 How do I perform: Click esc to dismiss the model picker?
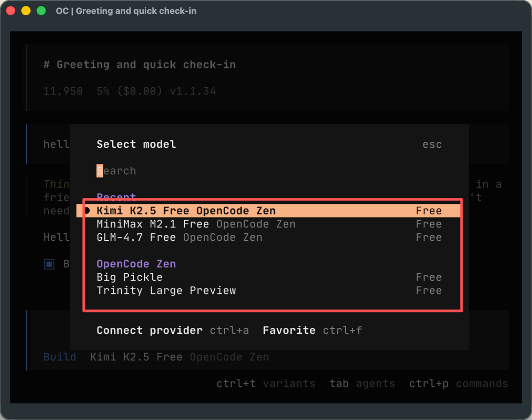click(432, 144)
